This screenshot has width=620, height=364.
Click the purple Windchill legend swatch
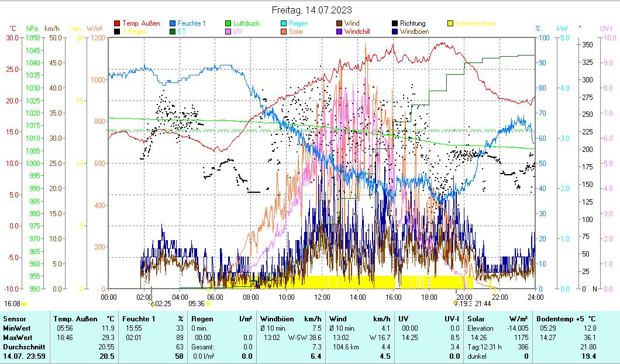[339, 32]
